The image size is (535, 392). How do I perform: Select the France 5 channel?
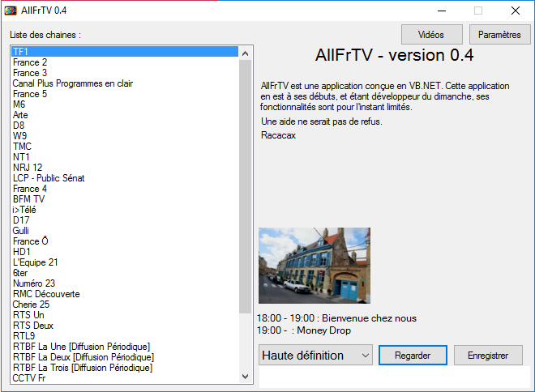[x=125, y=94]
